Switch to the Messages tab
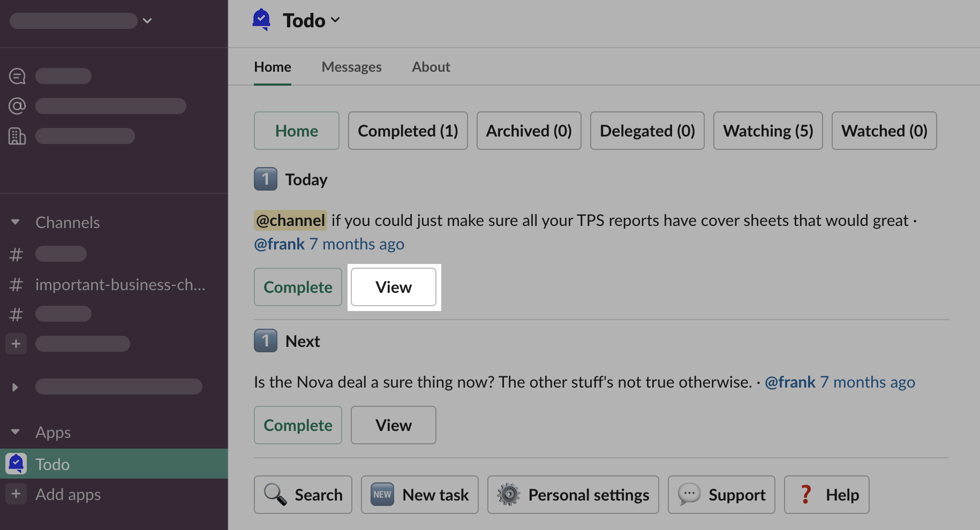The image size is (980, 530). 351,67
